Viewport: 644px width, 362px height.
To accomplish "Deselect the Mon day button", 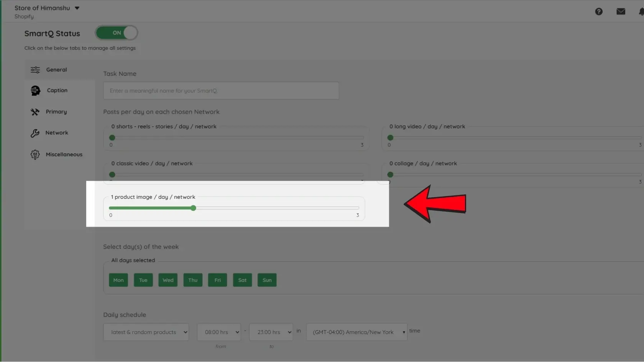I will (x=118, y=280).
